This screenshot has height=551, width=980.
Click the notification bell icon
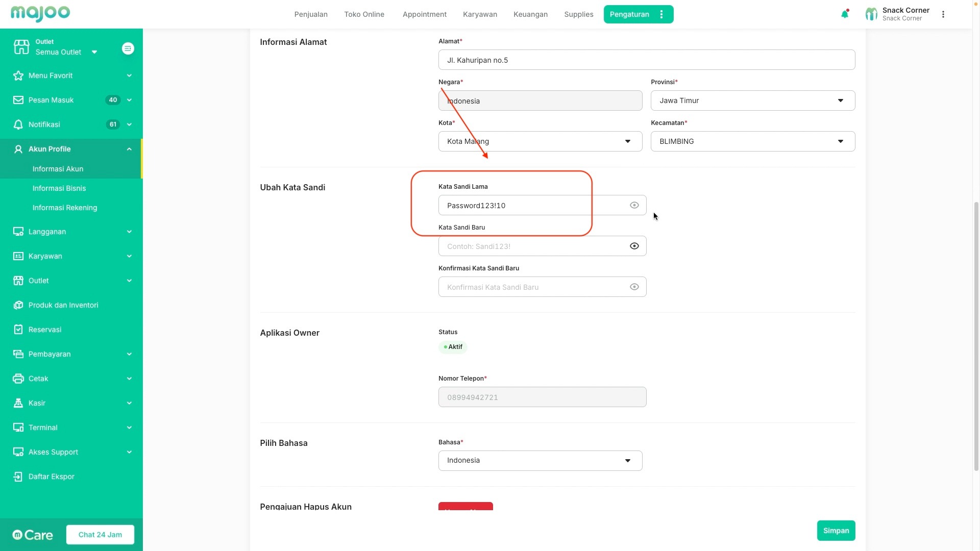point(844,14)
